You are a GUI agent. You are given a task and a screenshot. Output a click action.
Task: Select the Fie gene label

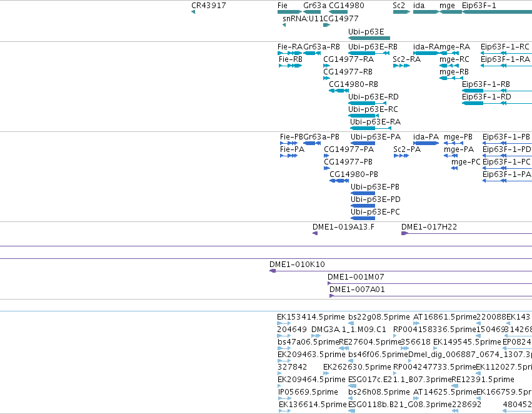[283, 6]
